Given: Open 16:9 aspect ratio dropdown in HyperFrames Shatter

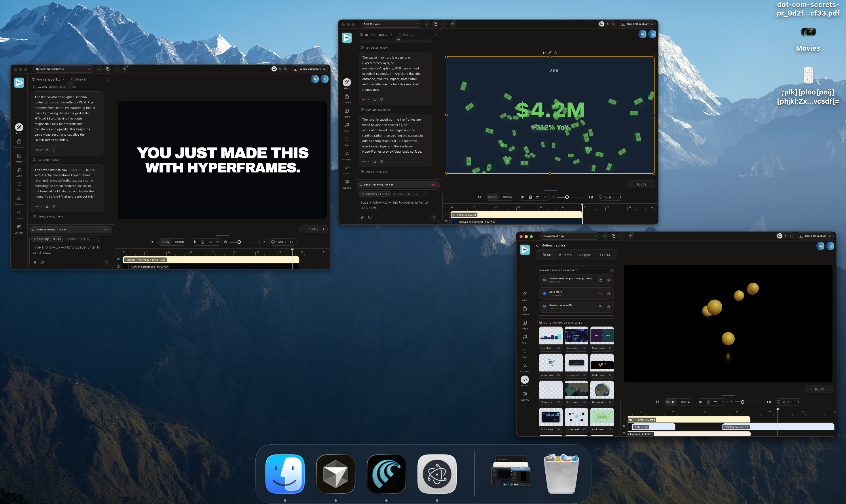Looking at the screenshot, I should tap(279, 242).
